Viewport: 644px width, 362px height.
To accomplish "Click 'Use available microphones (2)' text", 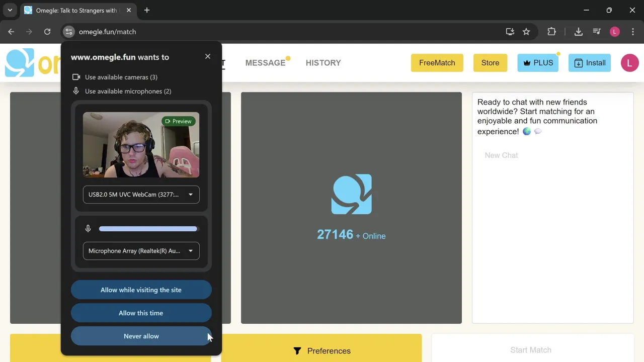I will point(128,91).
